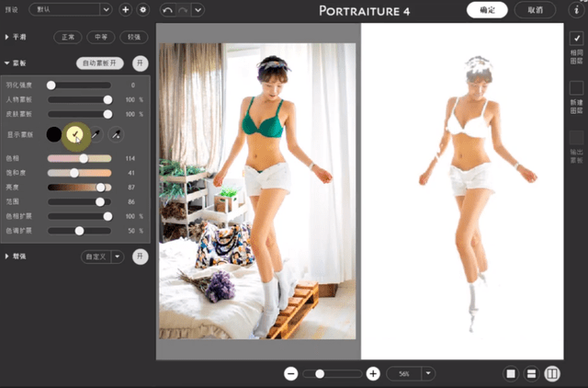Click the 色相 value 114
Viewport: 588px width, 388px height.
coord(130,158)
